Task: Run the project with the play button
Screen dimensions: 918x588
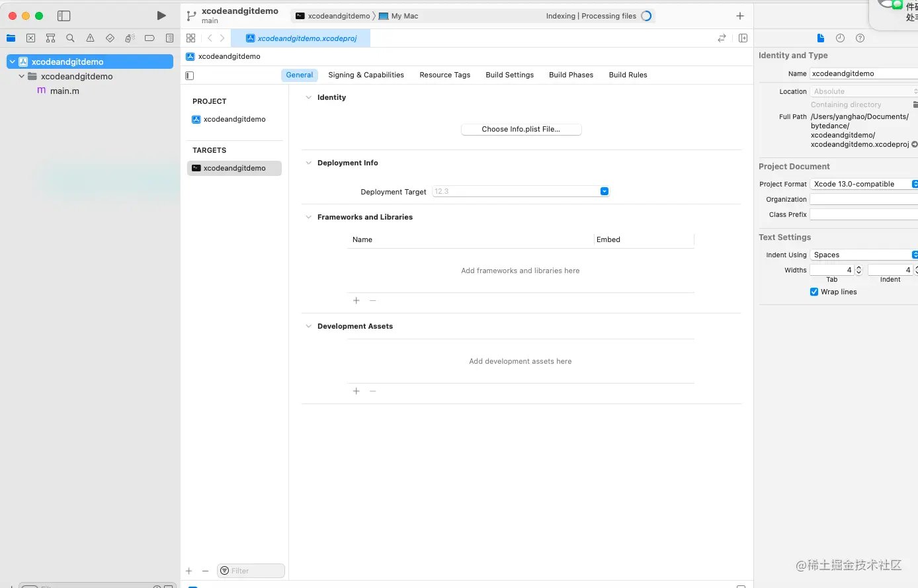Action: pos(161,16)
